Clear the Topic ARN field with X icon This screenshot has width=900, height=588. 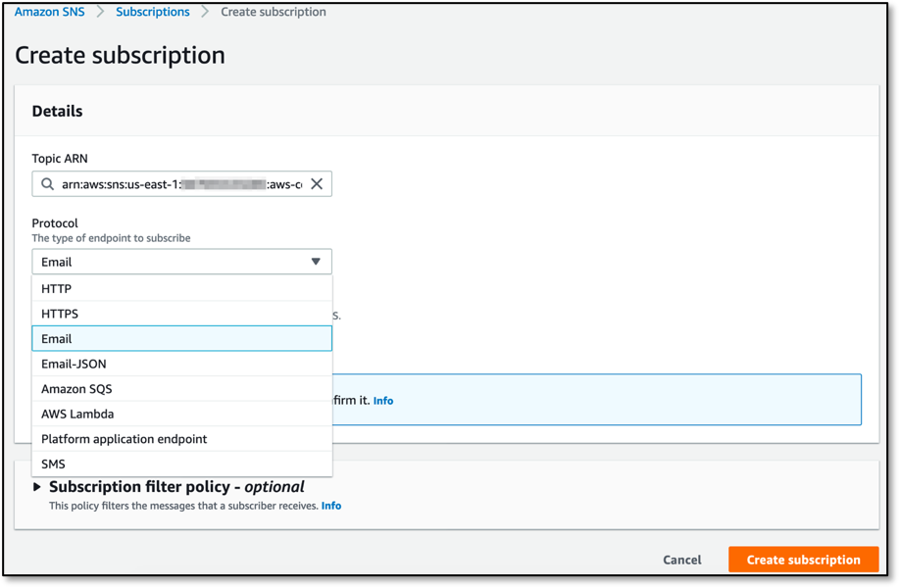coord(317,184)
